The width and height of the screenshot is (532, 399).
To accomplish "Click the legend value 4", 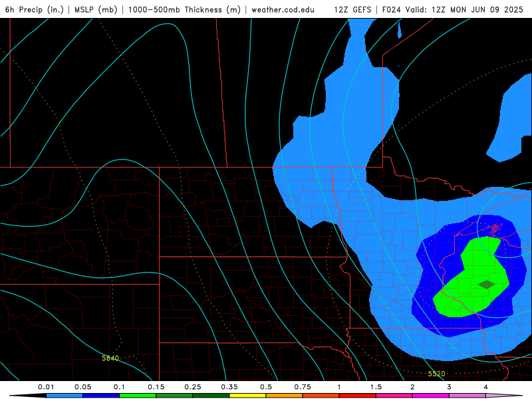I will [x=486, y=387].
